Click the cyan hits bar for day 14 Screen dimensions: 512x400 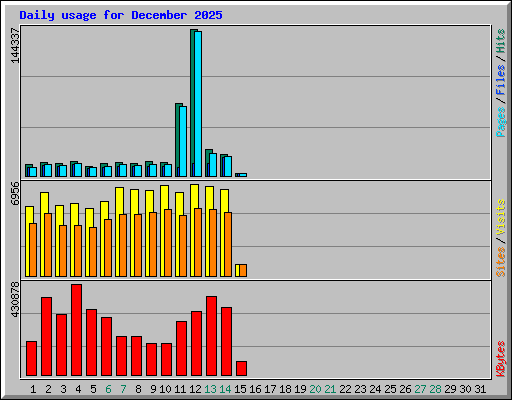tap(228, 166)
